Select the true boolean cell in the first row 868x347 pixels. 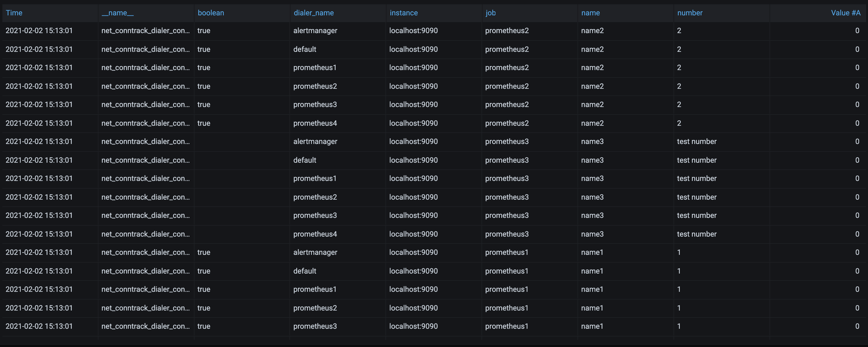click(x=204, y=30)
